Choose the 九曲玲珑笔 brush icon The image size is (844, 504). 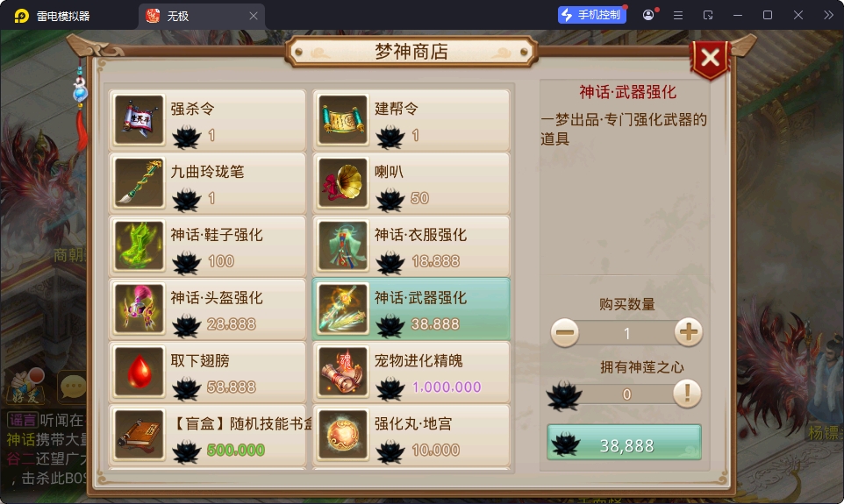[139, 183]
